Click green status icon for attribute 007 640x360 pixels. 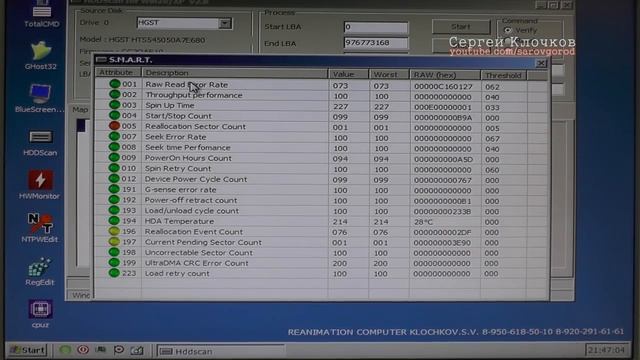(x=114, y=137)
